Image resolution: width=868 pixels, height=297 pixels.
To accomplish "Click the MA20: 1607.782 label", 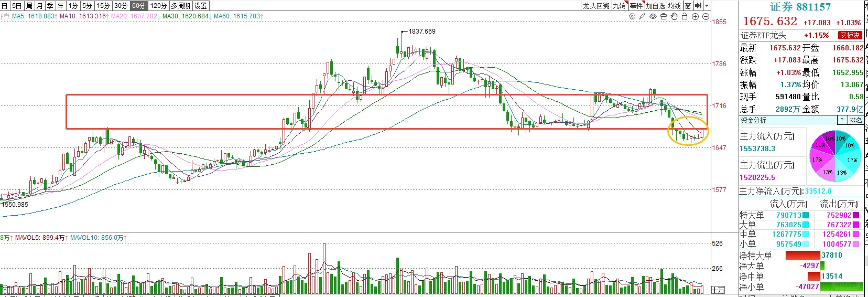I will click(x=135, y=16).
